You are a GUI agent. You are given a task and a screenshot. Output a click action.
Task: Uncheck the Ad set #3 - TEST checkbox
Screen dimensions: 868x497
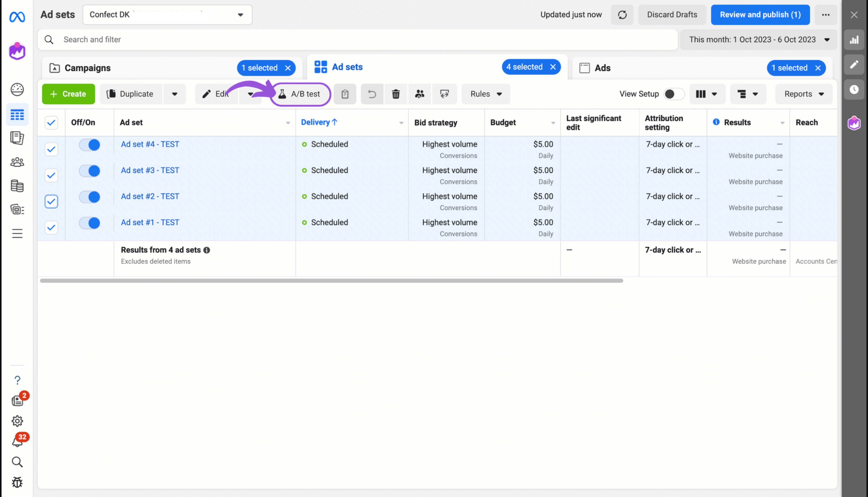pos(51,175)
